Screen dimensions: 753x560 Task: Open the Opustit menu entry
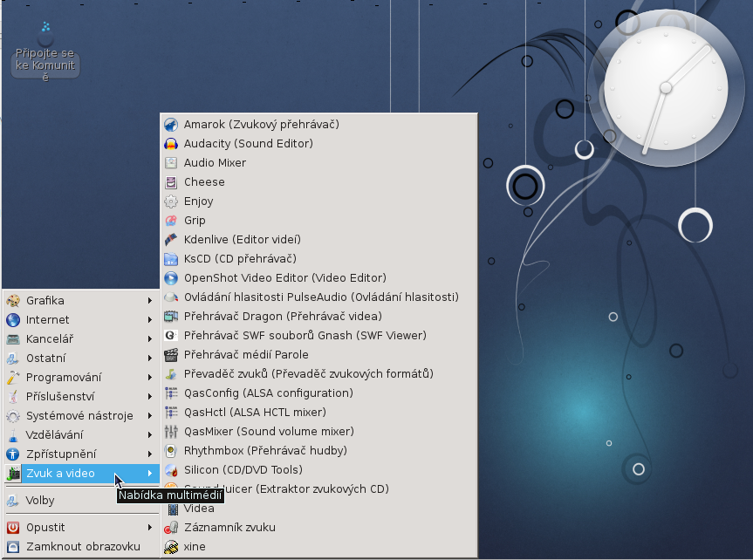click(81, 528)
